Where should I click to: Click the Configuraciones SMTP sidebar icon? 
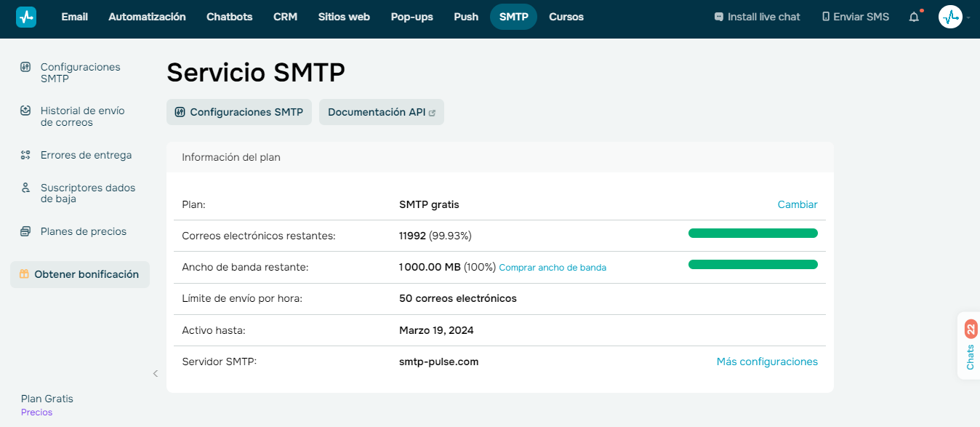click(25, 67)
